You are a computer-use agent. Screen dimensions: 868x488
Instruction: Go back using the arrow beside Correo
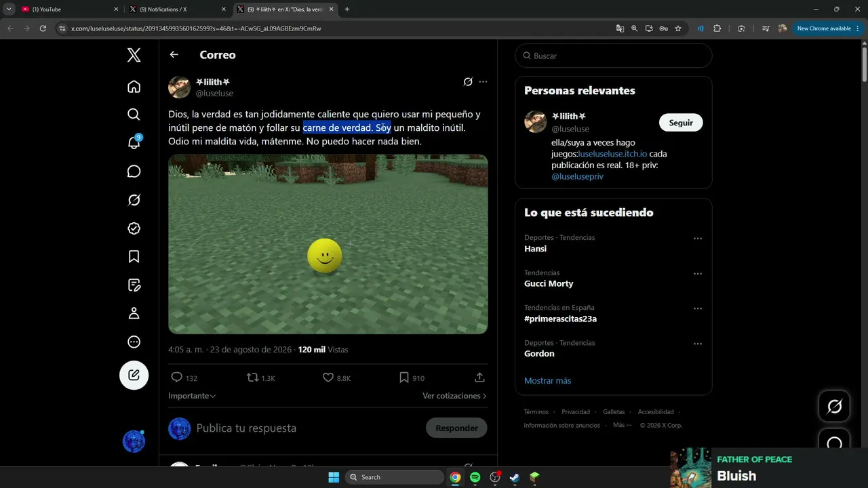click(174, 55)
